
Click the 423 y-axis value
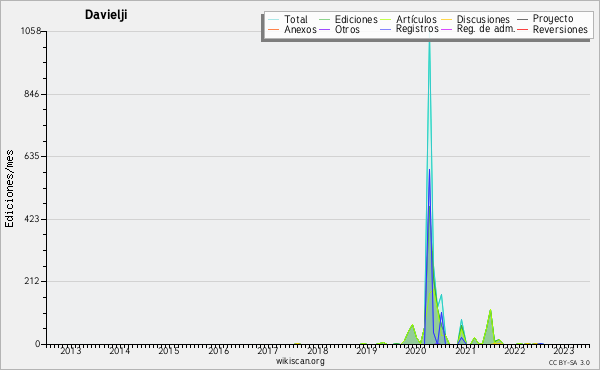(x=31, y=219)
